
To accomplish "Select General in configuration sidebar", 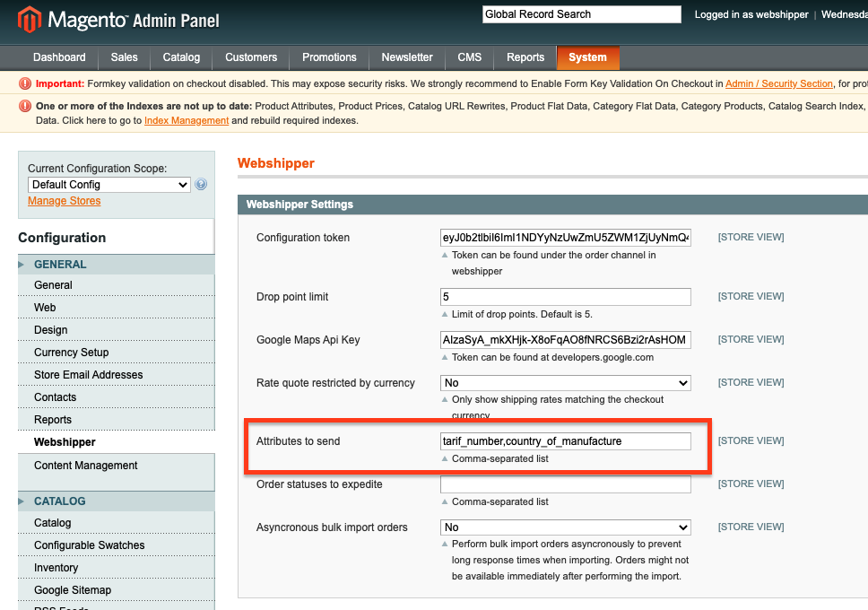I will [117, 284].
